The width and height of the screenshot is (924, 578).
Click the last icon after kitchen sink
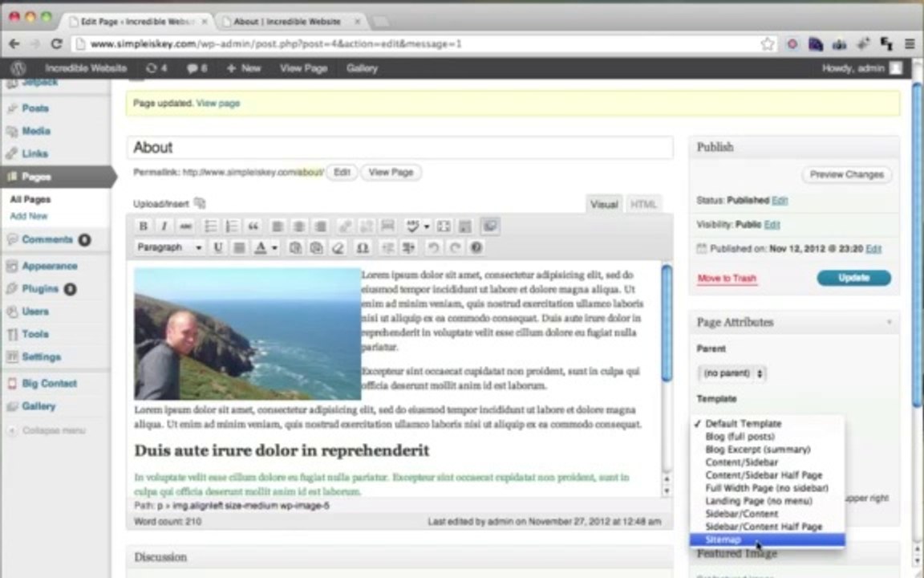tap(490, 226)
